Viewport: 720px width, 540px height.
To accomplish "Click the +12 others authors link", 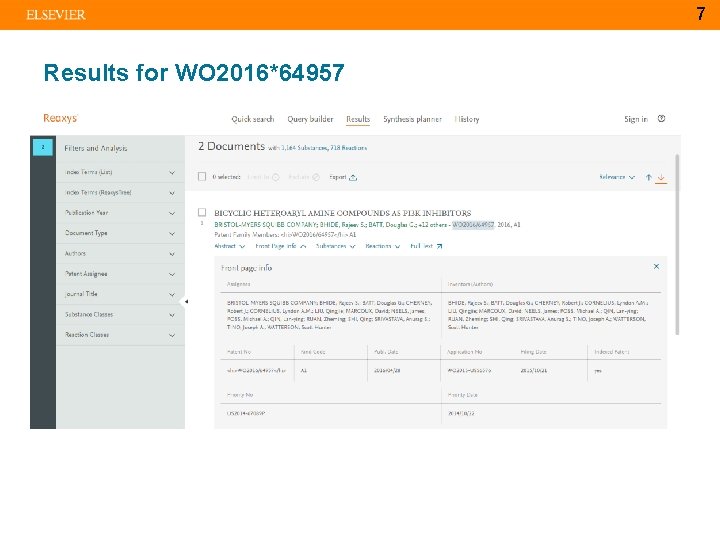I will point(432,225).
